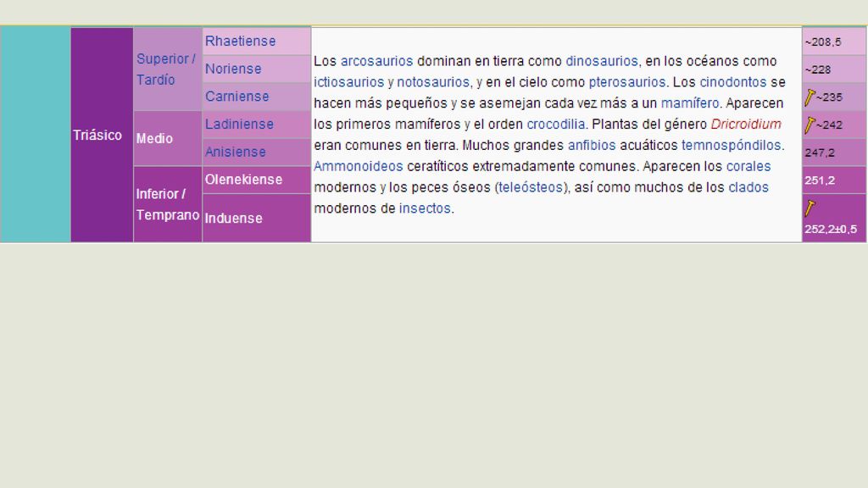Select the 252,2±0,5 age value
Viewport: 868px width, 488px height.
[831, 229]
